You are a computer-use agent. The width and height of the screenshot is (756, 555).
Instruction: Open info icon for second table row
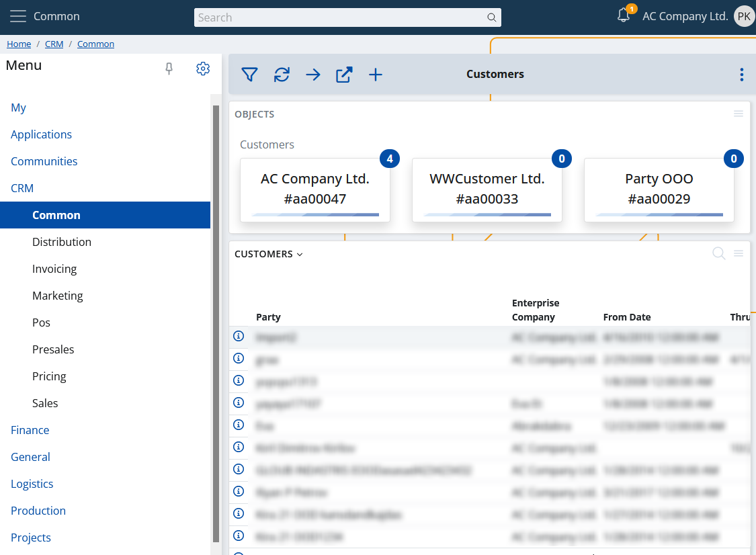click(239, 358)
